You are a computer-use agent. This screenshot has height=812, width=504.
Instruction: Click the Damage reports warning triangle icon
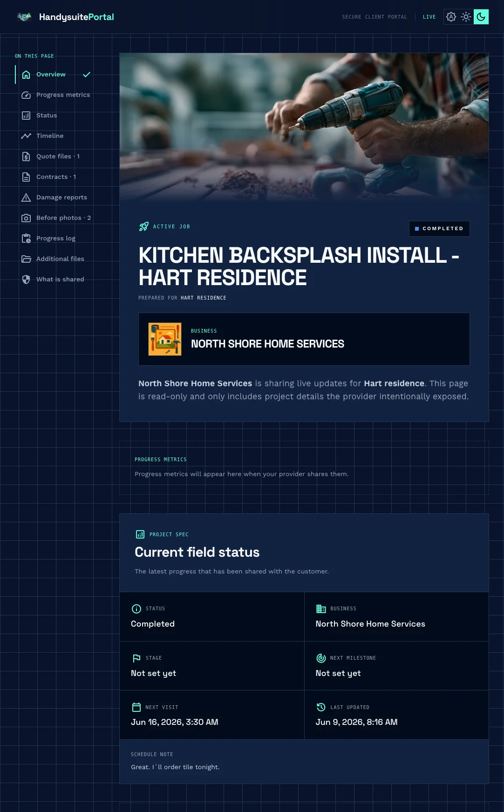pyautogui.click(x=26, y=198)
